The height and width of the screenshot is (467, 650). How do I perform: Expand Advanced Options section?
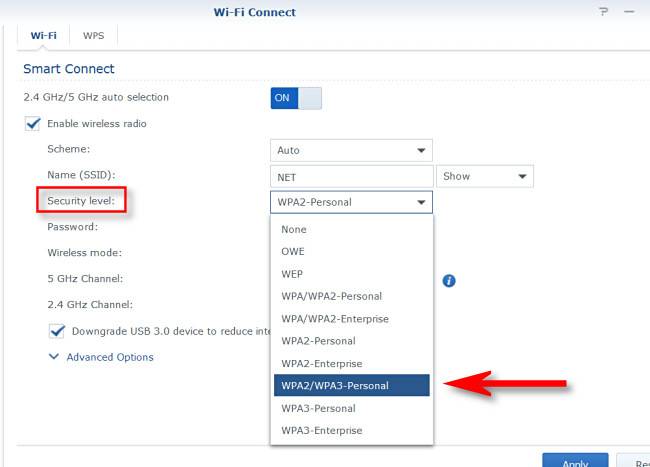101,357
